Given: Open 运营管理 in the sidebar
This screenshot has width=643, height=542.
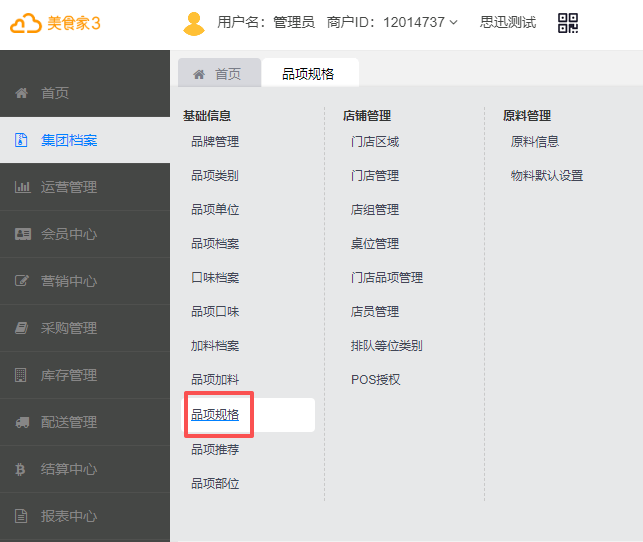Looking at the screenshot, I should [x=68, y=187].
